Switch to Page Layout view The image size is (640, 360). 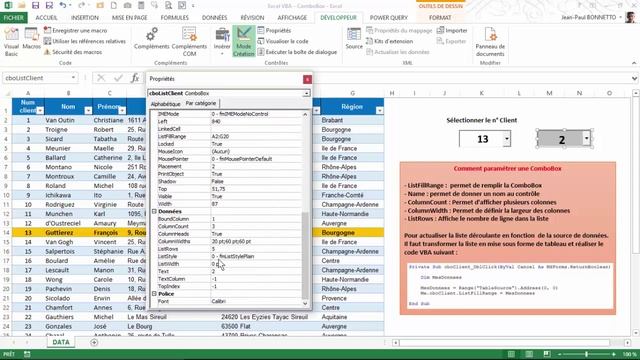529,354
